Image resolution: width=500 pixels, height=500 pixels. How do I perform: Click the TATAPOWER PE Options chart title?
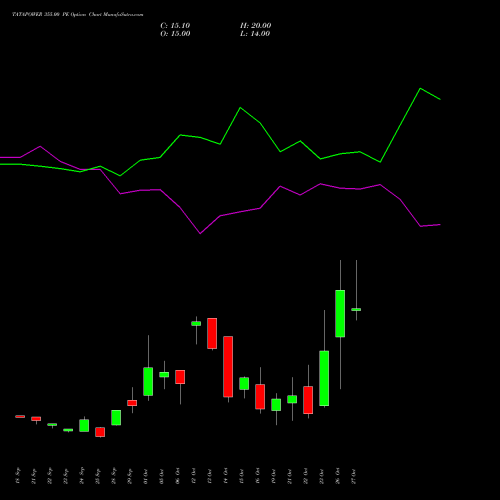[x=78, y=15]
